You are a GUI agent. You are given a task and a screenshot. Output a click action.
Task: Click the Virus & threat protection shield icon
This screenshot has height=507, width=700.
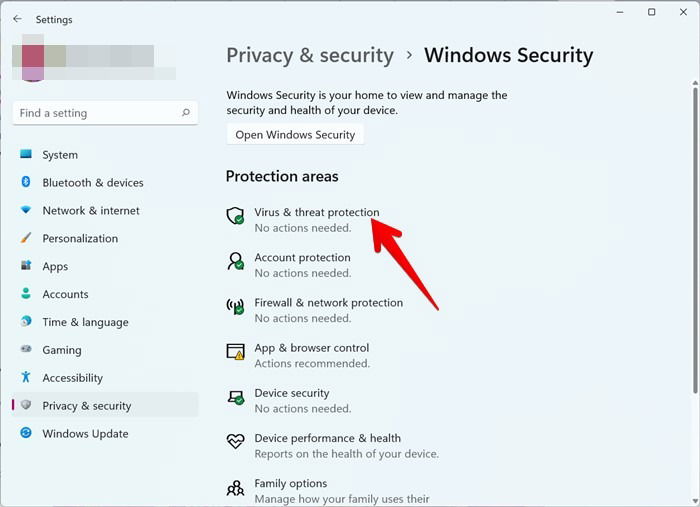[235, 216]
